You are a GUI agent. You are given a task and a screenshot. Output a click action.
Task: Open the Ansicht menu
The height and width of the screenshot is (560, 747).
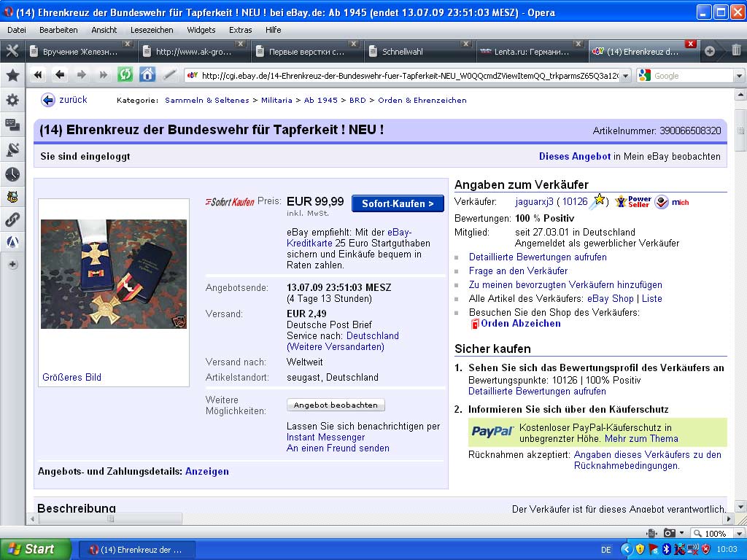(104, 30)
